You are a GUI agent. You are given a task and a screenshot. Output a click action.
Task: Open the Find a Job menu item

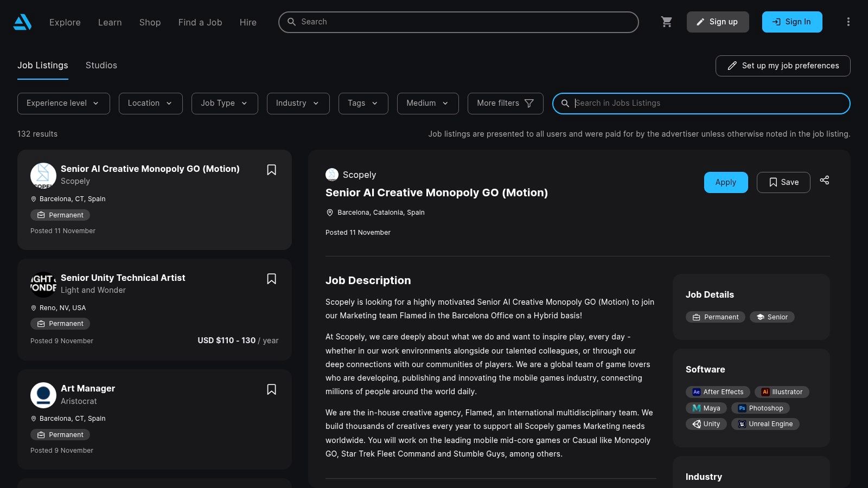pyautogui.click(x=200, y=22)
